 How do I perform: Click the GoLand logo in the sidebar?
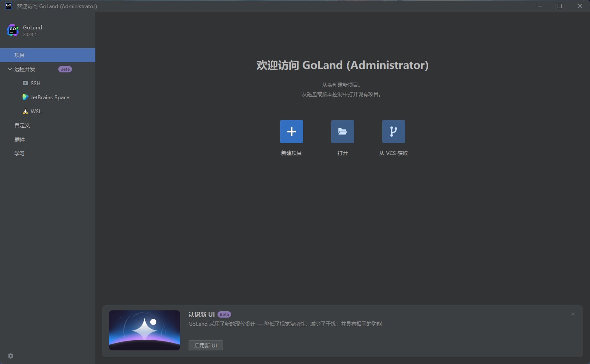(x=13, y=30)
